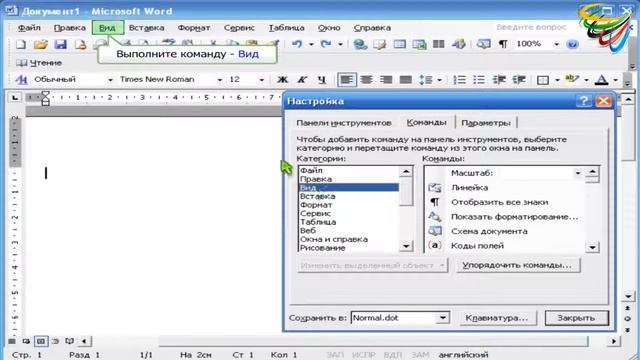The image size is (640, 360).
Task: Open the Вид menu
Action: point(107,28)
